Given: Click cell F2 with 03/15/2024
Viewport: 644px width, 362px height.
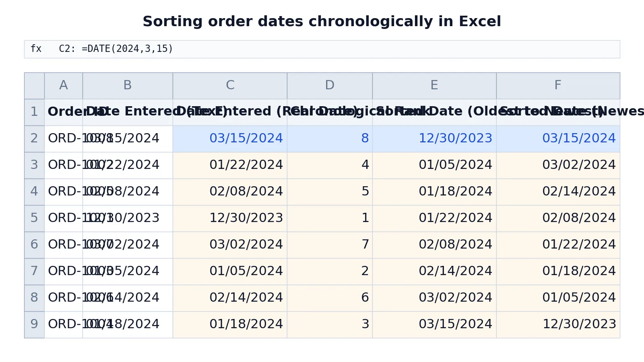Looking at the screenshot, I should pyautogui.click(x=558, y=139).
